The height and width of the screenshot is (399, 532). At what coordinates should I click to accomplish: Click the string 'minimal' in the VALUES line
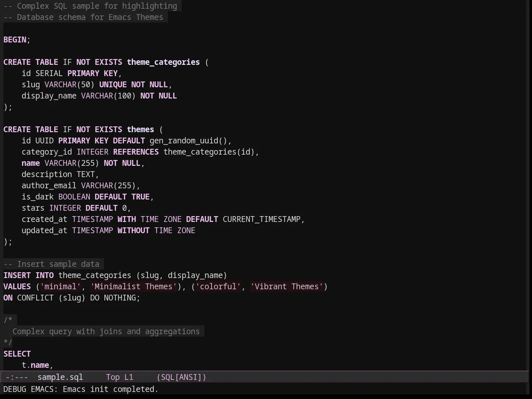(x=61, y=287)
